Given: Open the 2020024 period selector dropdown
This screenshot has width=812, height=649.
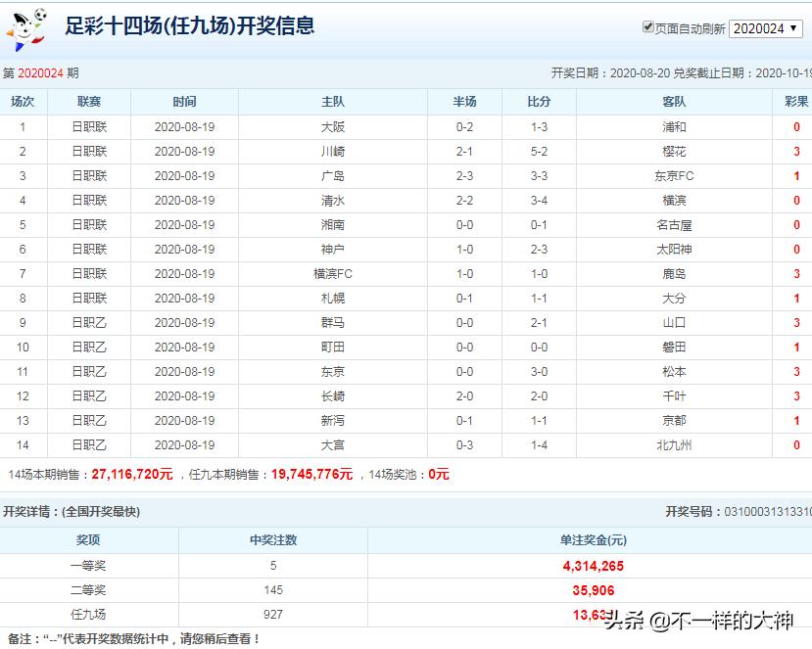Looking at the screenshot, I should click(768, 26).
